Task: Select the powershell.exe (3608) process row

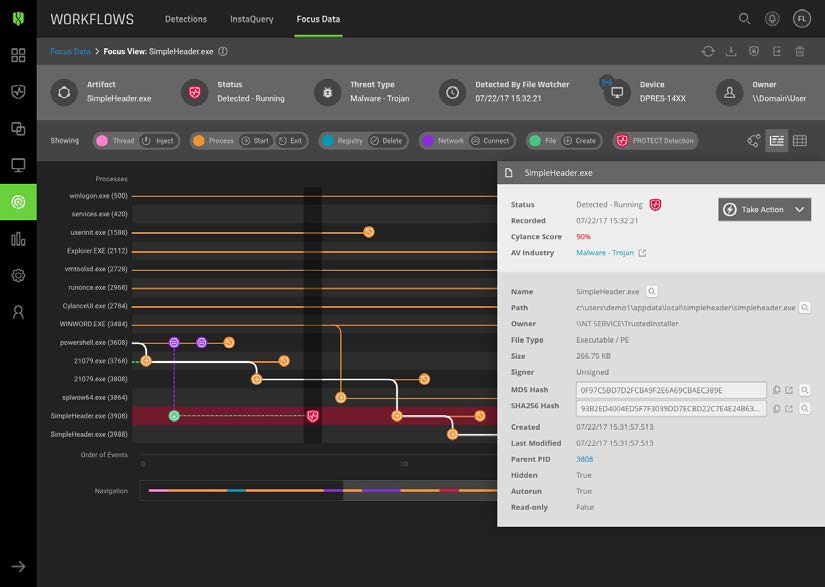Action: tap(94, 342)
